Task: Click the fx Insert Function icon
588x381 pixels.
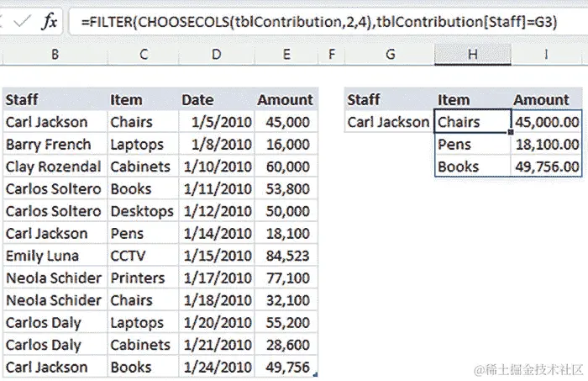Action: 50,21
